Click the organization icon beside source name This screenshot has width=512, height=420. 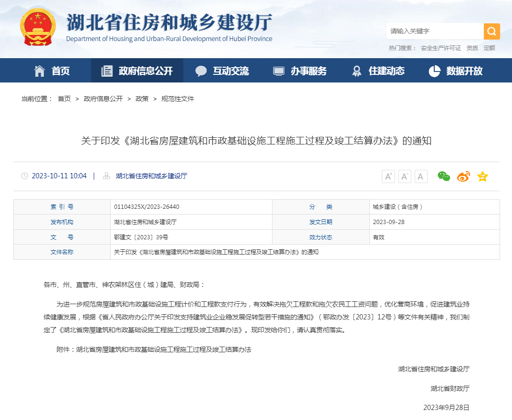[x=106, y=176]
